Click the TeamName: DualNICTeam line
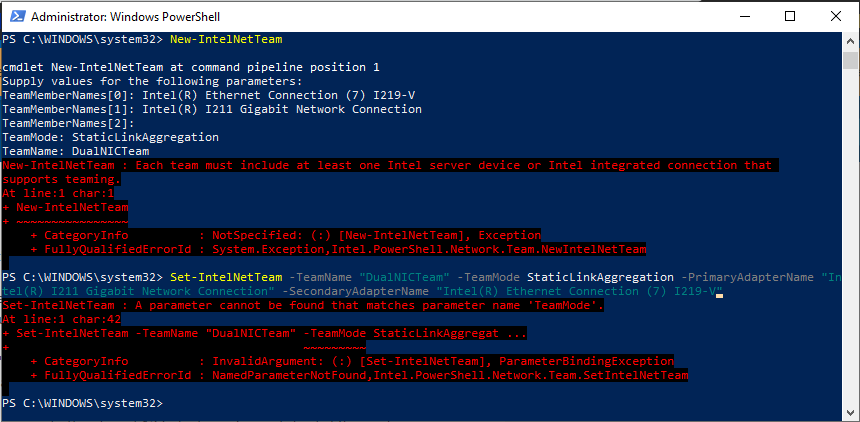 (76, 151)
